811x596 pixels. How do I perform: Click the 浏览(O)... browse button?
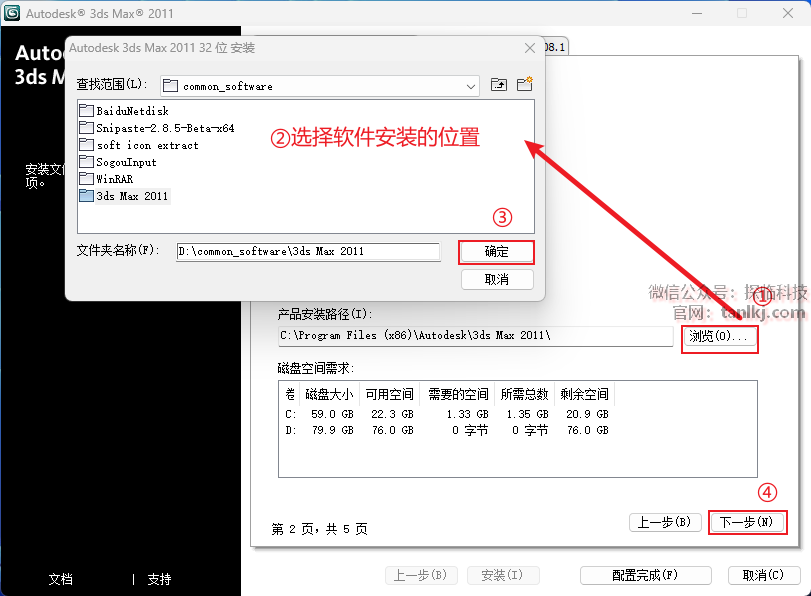719,337
